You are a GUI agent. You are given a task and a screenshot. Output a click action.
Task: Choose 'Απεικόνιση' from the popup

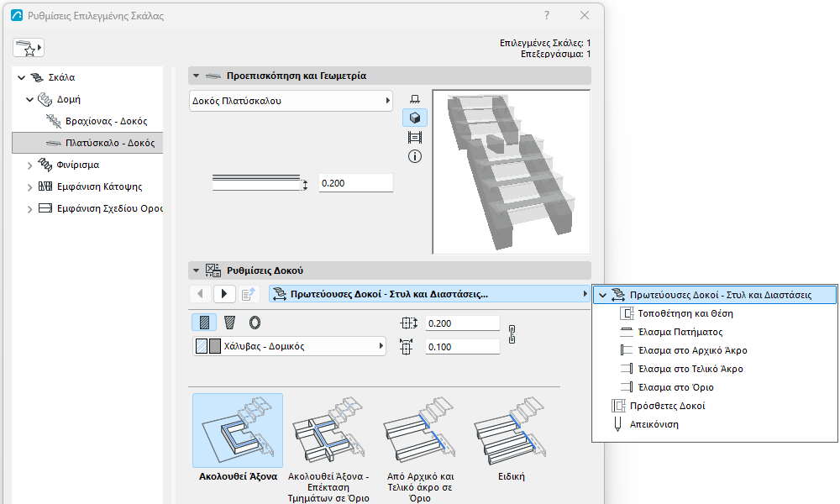[654, 424]
